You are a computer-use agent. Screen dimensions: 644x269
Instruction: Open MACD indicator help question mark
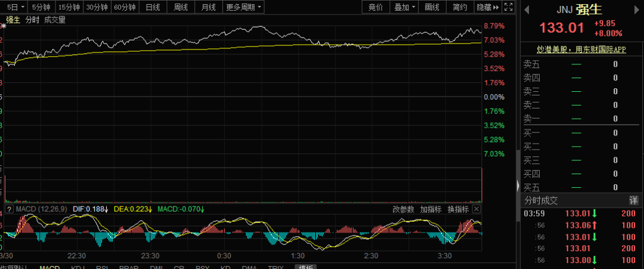pyautogui.click(x=10, y=209)
